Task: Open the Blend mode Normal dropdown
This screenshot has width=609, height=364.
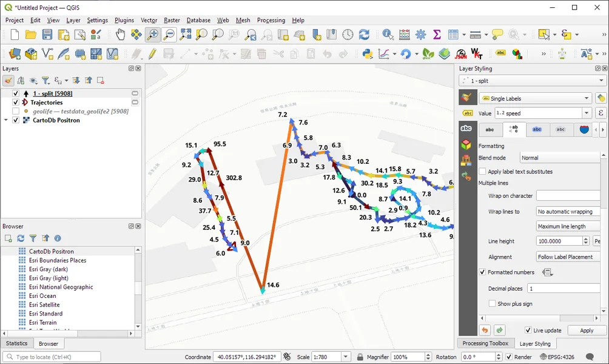Action: point(560,158)
